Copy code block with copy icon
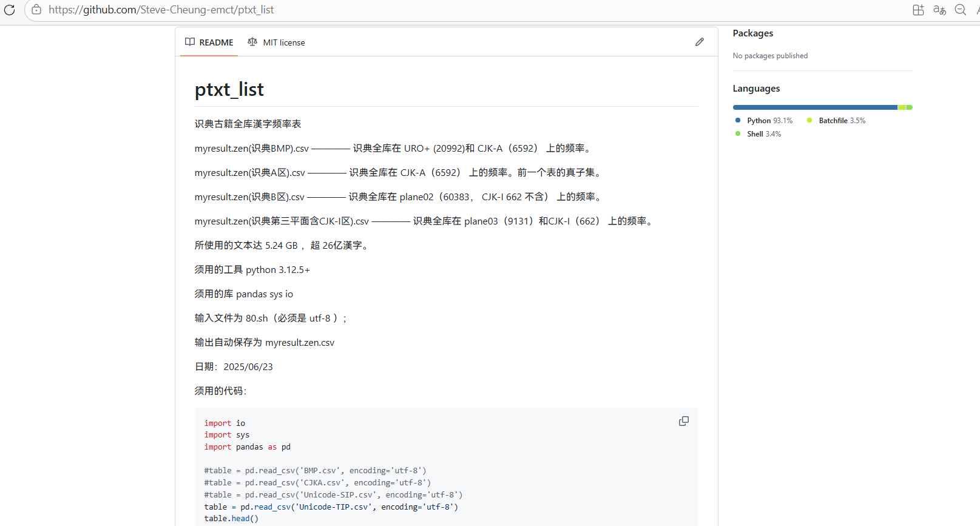The height and width of the screenshot is (526, 980). 684,421
